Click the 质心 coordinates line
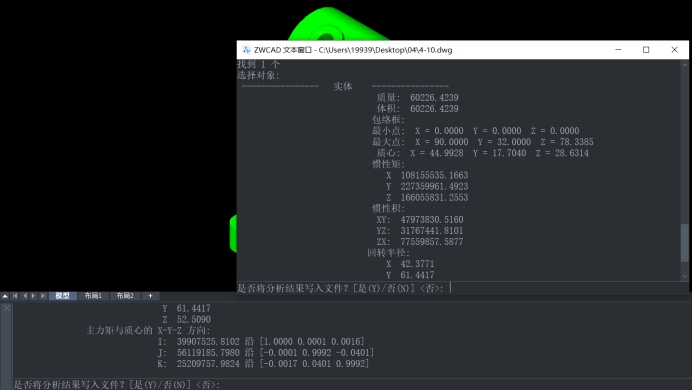The height and width of the screenshot is (390, 692). [x=483, y=153]
